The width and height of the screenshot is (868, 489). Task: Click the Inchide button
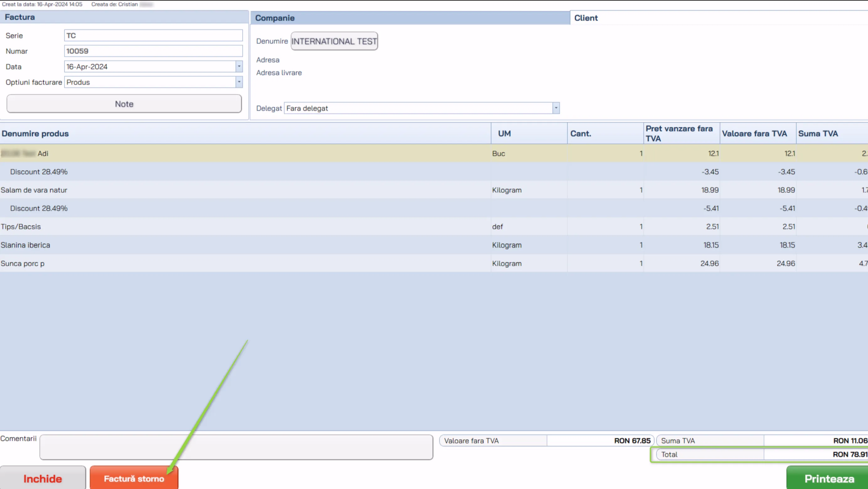pos(43,478)
